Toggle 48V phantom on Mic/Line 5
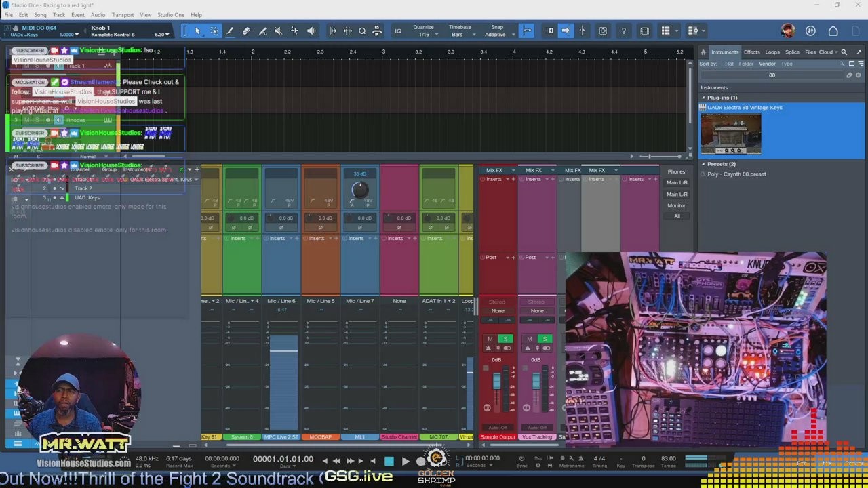This screenshot has width=868, height=488. (328, 201)
